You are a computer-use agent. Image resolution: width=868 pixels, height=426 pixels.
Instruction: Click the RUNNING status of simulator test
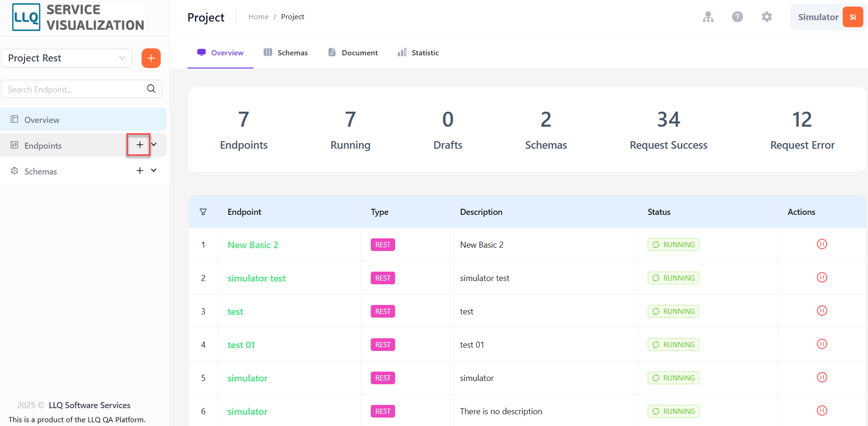coord(673,278)
